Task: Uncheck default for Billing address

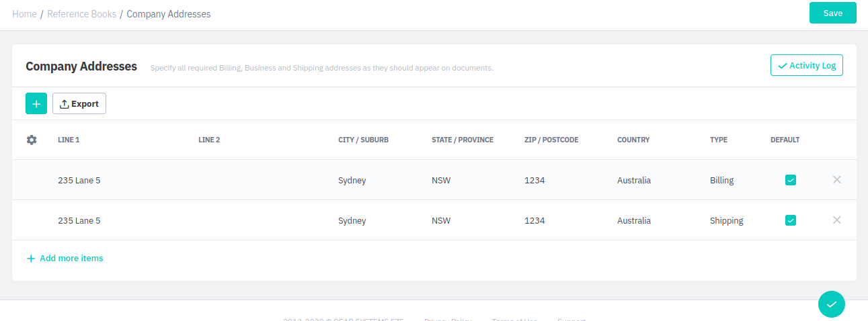Action: (x=791, y=180)
